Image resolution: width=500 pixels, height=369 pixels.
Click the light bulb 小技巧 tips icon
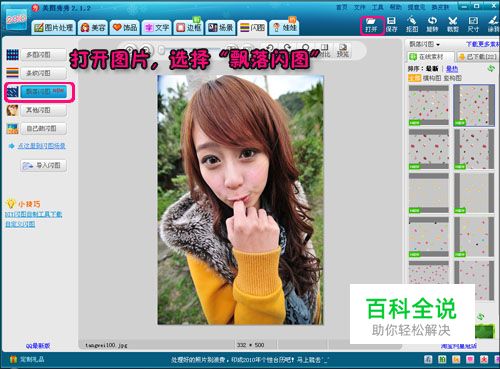pos(11,203)
